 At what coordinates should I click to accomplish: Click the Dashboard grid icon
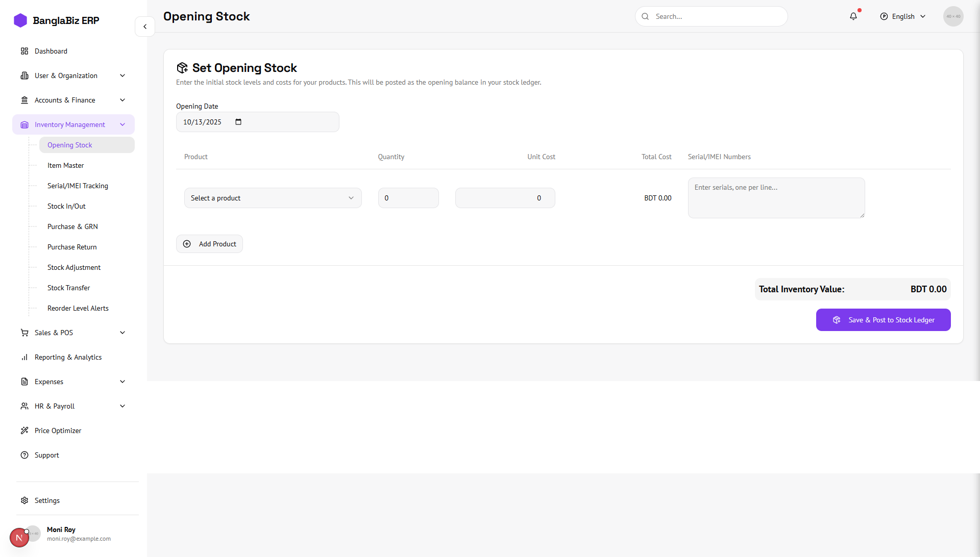coord(24,51)
